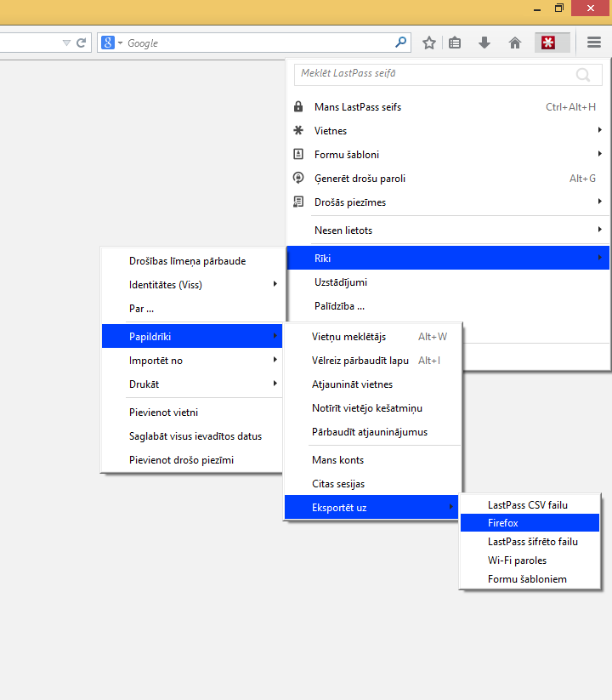
Task: Click the Google search engine icon
Action: click(x=108, y=43)
